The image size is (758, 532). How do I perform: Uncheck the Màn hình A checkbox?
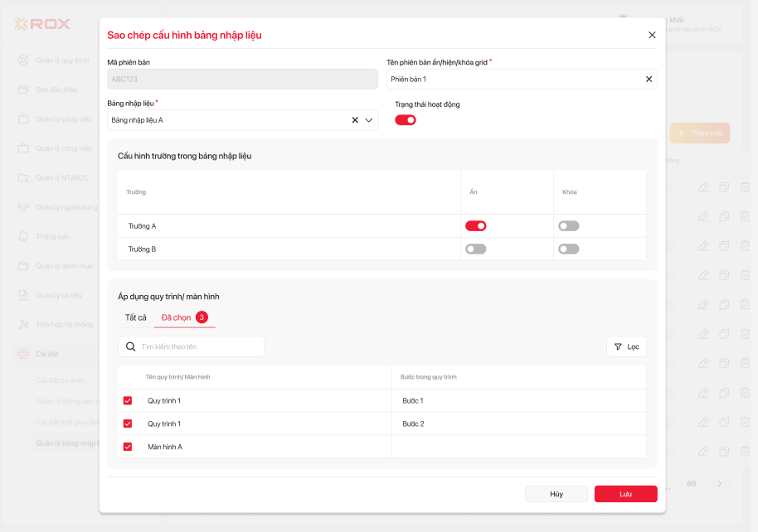128,447
